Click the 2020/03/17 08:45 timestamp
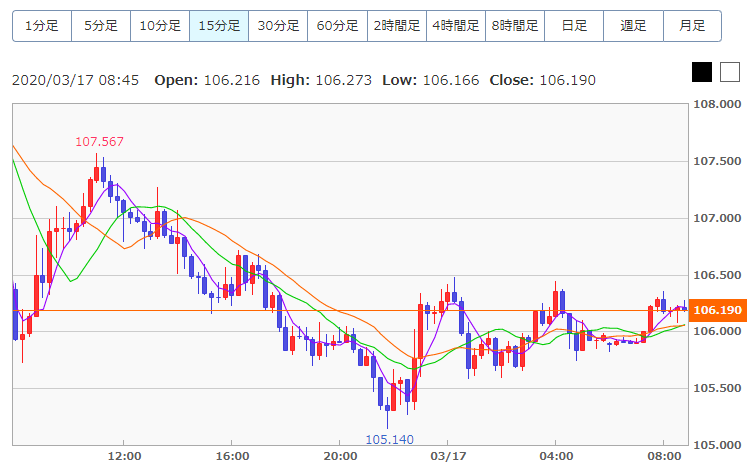 tap(76, 80)
